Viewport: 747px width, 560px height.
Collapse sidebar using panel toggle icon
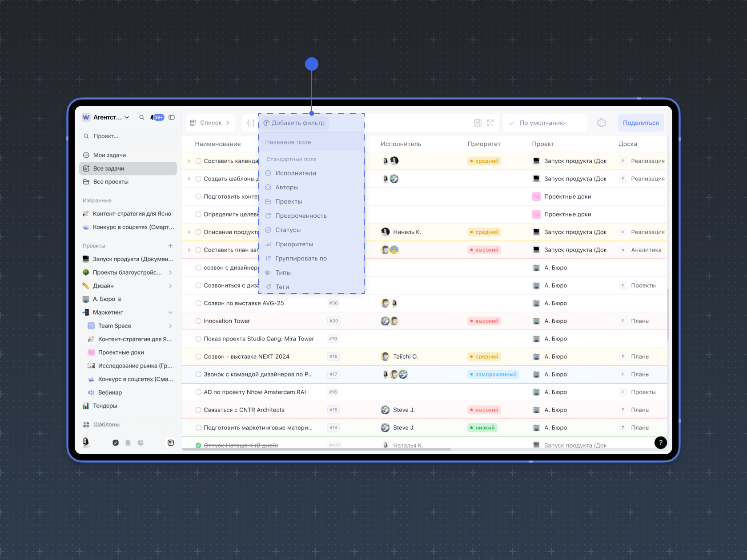coord(172,117)
